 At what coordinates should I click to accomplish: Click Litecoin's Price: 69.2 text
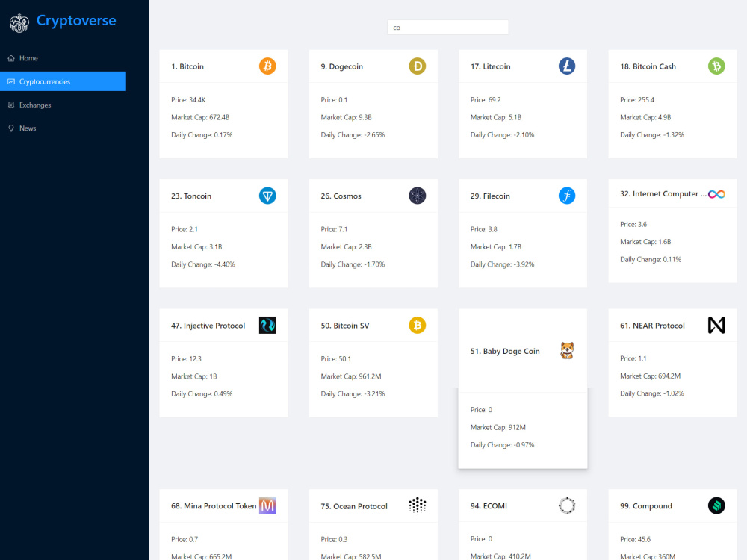(x=486, y=100)
